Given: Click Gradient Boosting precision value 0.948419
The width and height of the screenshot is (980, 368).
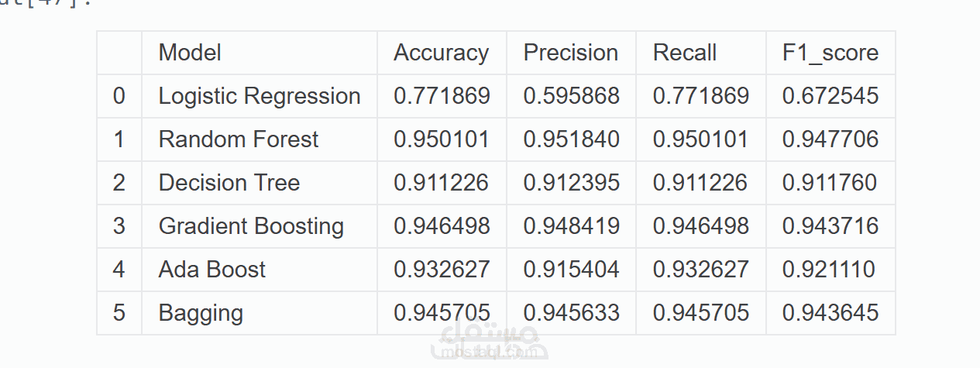Looking at the screenshot, I should [571, 226].
